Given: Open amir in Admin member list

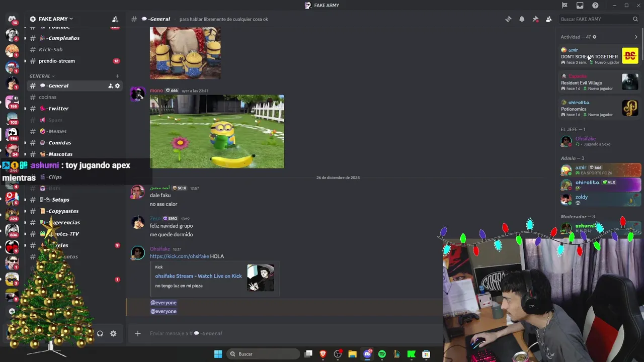Looking at the screenshot, I should point(601,170).
